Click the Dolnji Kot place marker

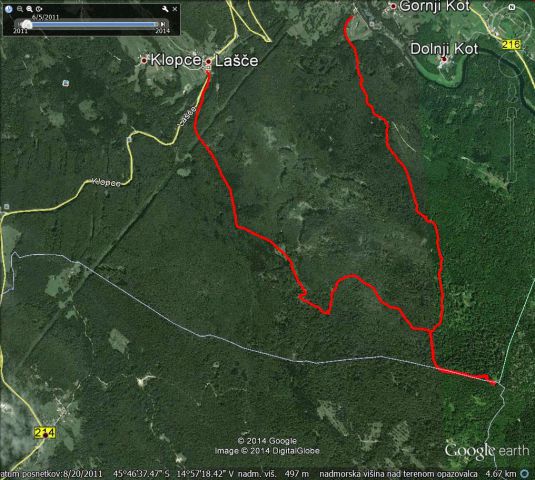444,59
